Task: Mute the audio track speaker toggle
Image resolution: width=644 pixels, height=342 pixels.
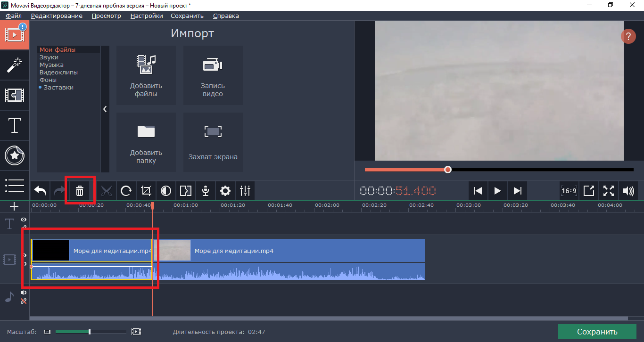Action: pos(24,293)
